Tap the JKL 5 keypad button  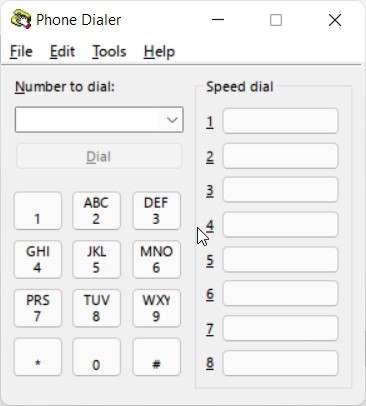coord(96,259)
